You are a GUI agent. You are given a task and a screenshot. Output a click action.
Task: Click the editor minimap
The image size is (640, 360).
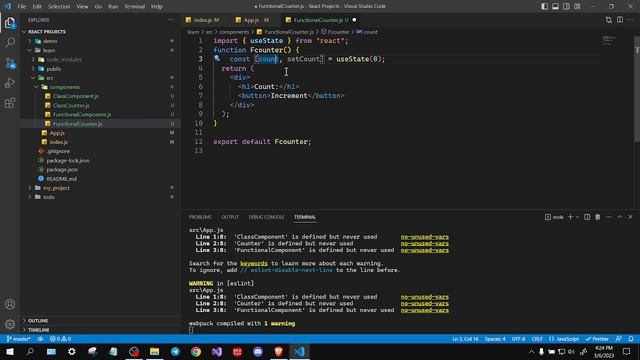point(609,40)
